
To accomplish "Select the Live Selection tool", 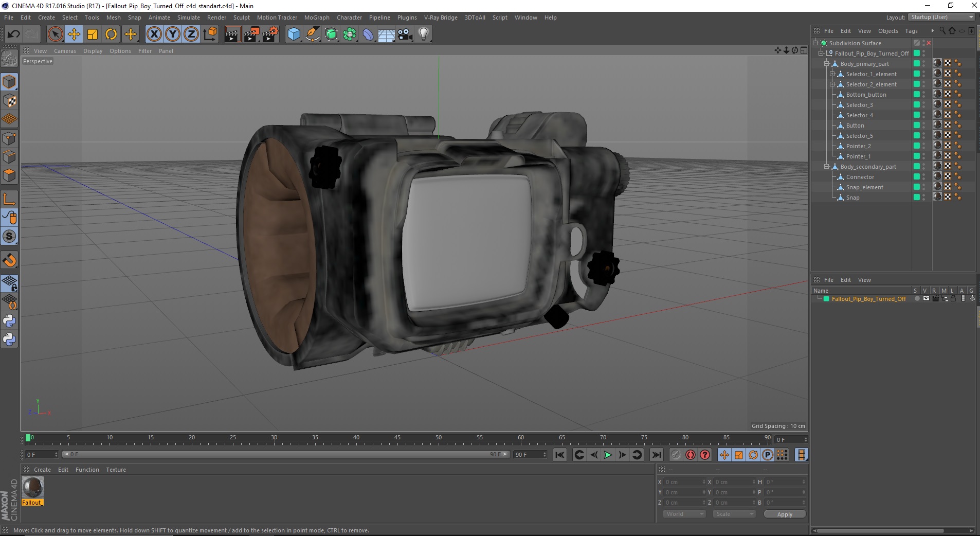I will click(55, 34).
